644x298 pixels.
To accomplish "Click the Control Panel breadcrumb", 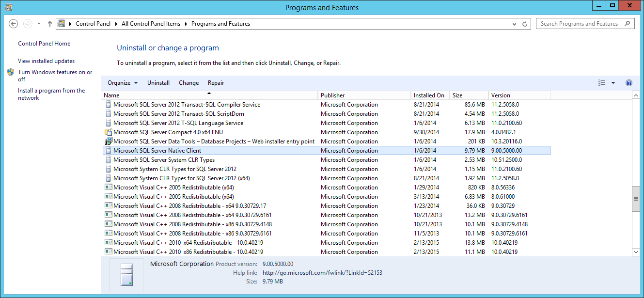I will click(93, 24).
